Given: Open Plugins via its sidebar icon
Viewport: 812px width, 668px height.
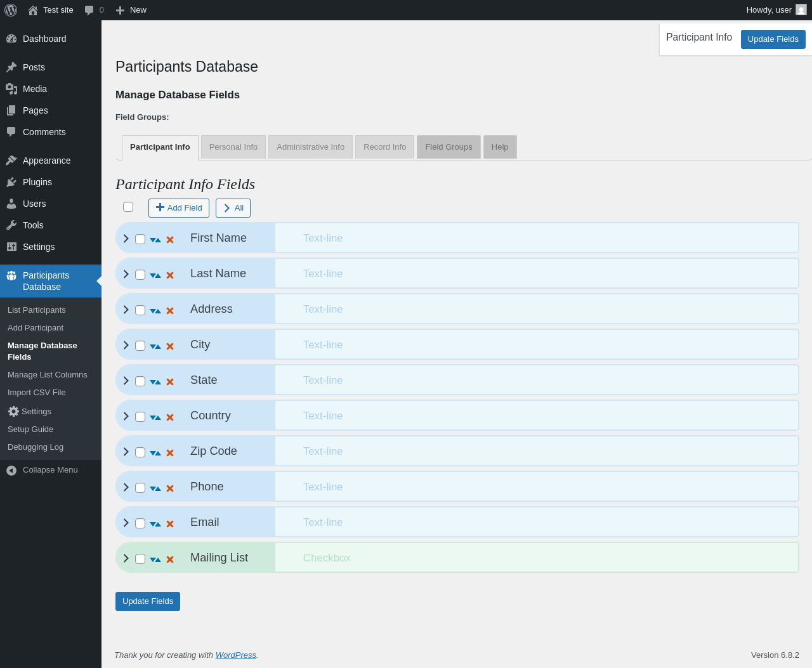Looking at the screenshot, I should [x=11, y=182].
